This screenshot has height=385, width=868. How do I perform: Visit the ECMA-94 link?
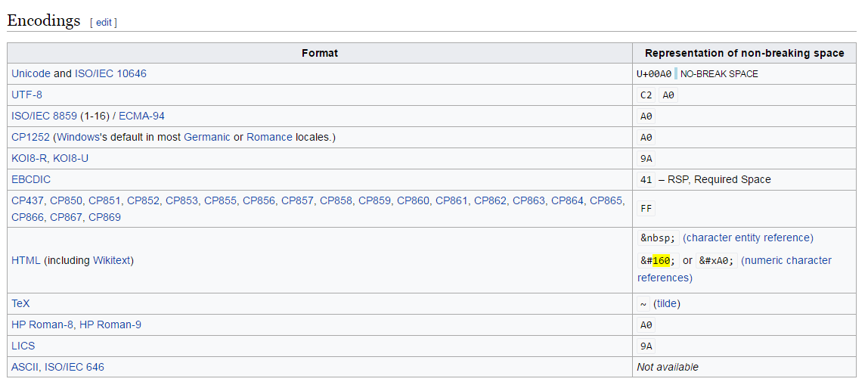[141, 116]
